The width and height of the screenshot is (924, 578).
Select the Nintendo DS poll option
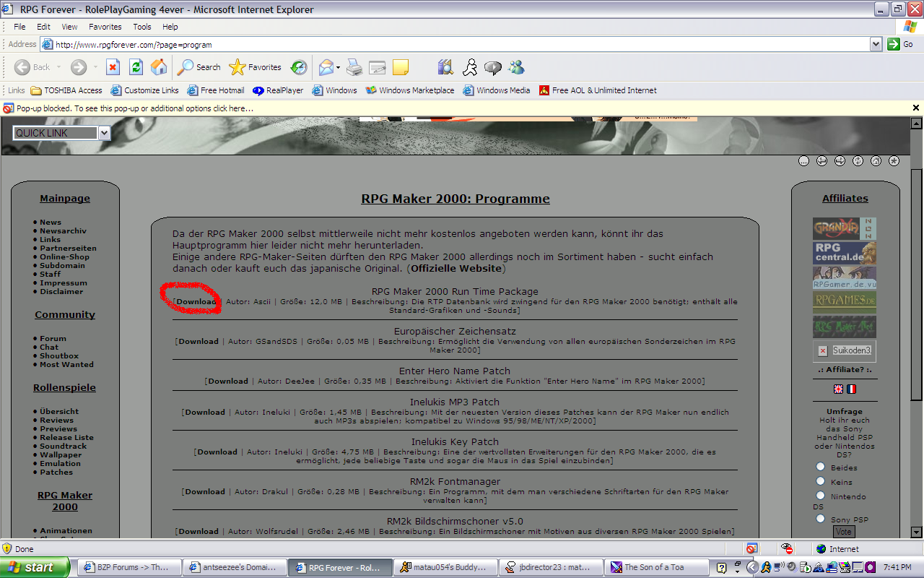820,496
